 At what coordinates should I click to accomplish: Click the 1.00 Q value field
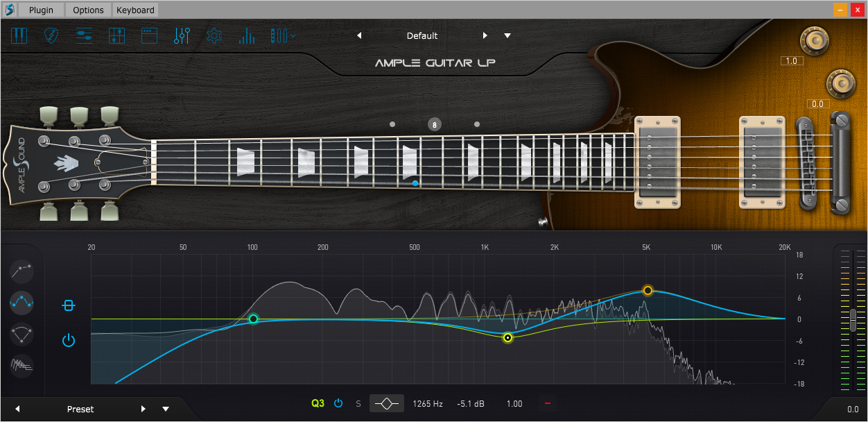pyautogui.click(x=514, y=403)
